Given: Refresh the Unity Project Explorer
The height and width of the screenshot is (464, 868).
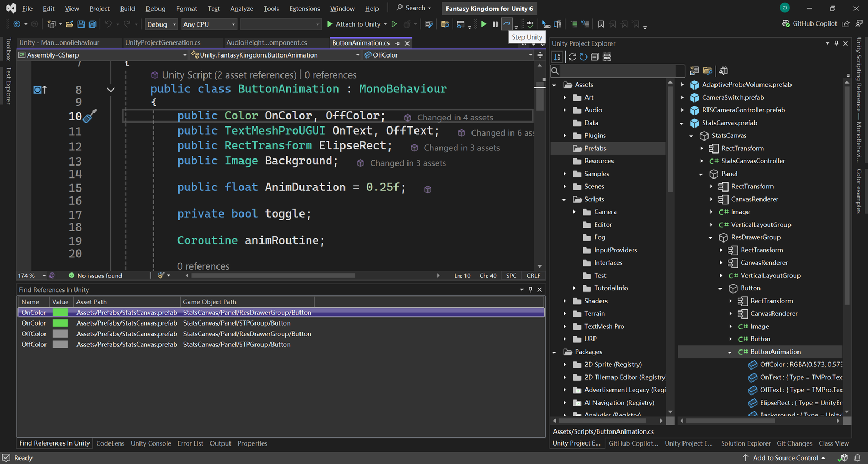Looking at the screenshot, I should 583,56.
